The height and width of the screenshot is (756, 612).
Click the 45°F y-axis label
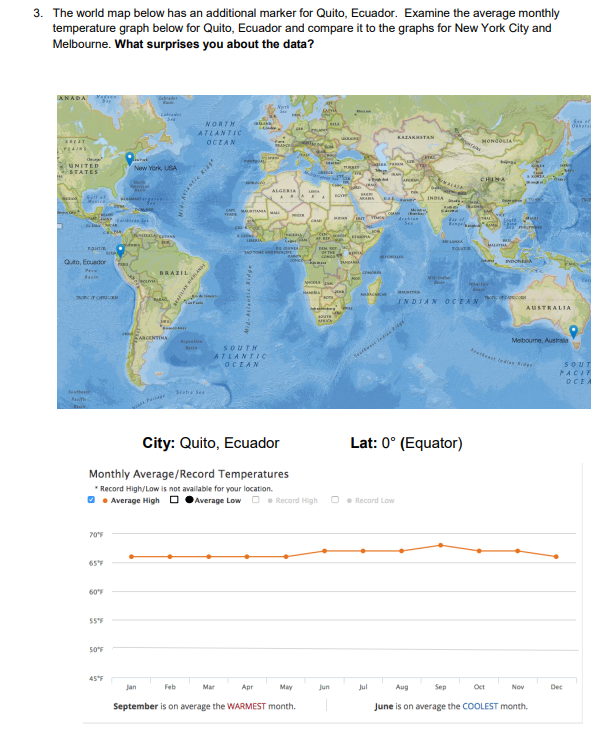96,678
